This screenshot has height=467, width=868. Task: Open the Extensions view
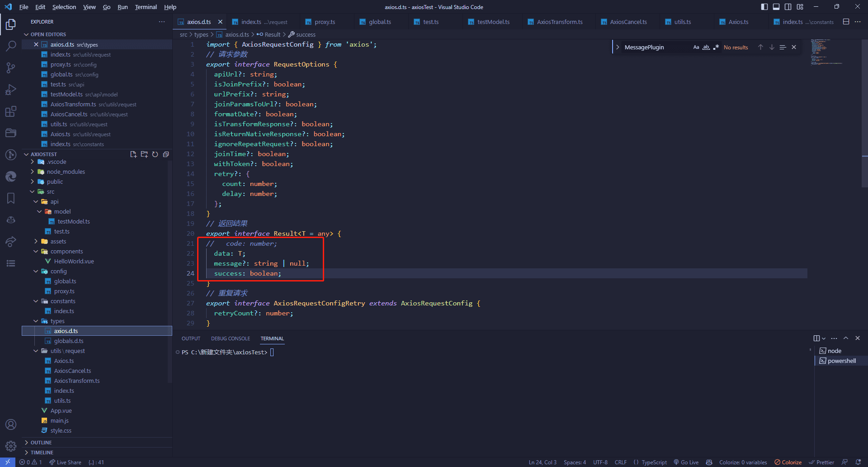coord(11,111)
